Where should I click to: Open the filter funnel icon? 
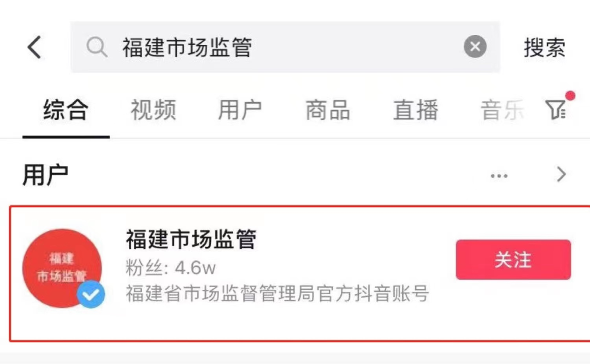[556, 110]
